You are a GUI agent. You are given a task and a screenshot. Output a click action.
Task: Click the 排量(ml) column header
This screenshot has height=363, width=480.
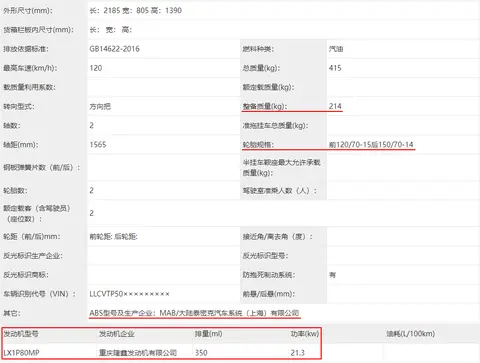209,334
